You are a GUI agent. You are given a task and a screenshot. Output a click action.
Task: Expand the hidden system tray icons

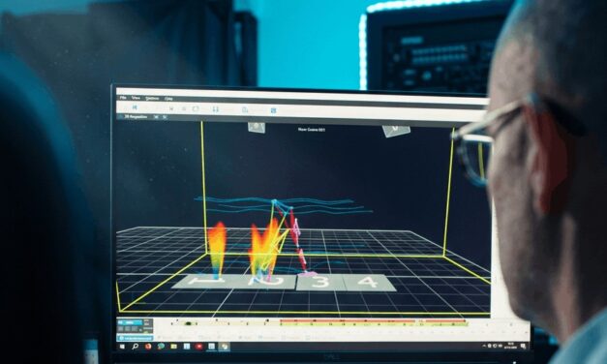484,346
